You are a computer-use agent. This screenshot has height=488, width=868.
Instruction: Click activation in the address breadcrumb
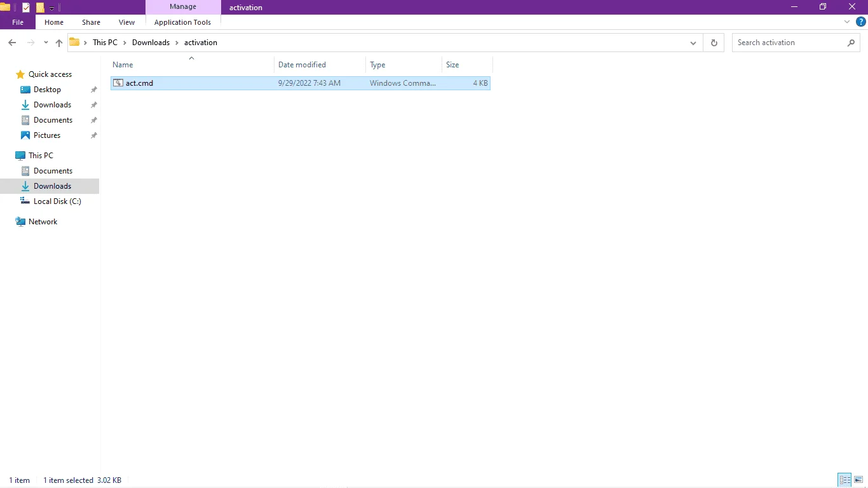click(201, 43)
